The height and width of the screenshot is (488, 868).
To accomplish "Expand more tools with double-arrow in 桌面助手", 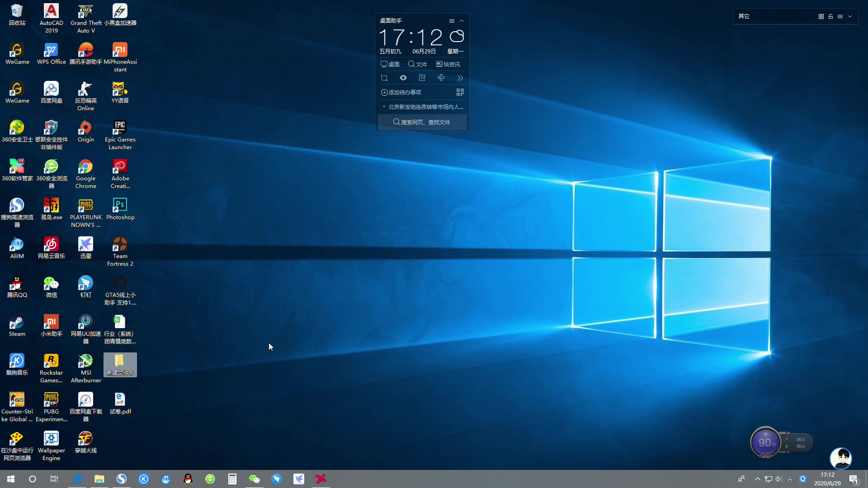I will tap(460, 78).
